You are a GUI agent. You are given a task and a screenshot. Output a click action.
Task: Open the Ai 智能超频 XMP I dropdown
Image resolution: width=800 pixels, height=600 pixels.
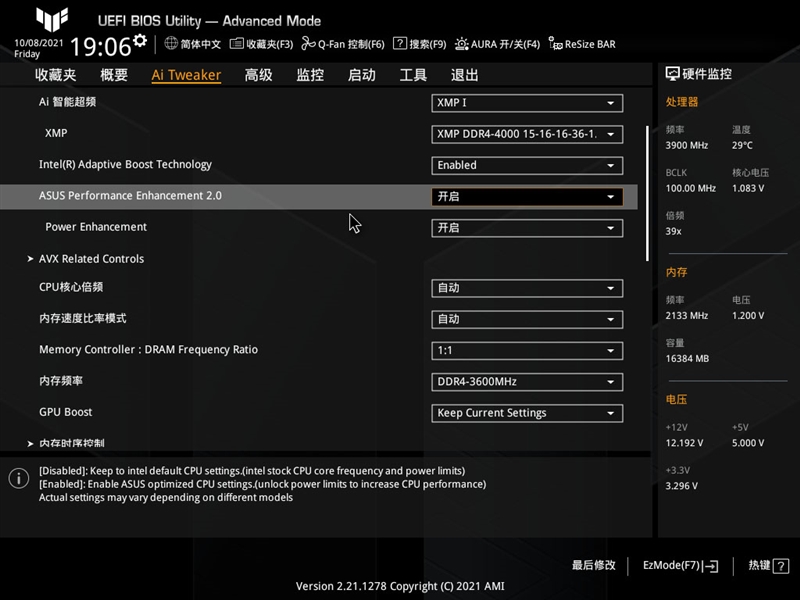click(527, 103)
